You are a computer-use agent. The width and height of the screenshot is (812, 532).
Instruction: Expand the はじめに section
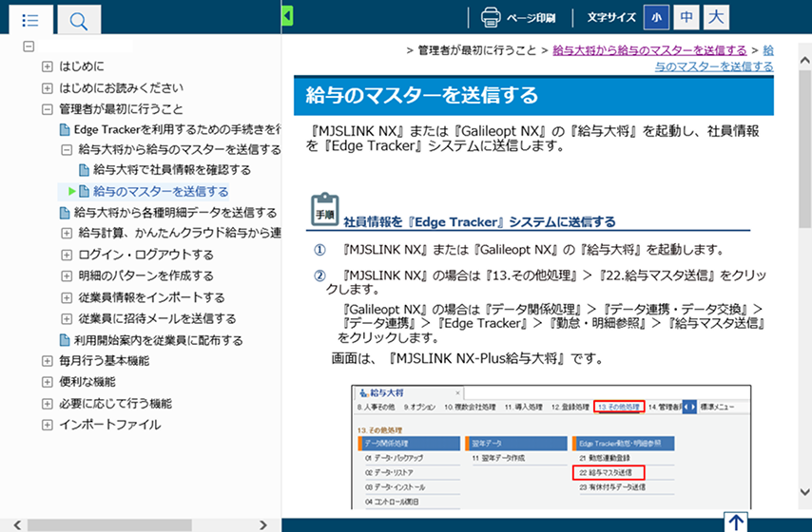pyautogui.click(x=48, y=66)
